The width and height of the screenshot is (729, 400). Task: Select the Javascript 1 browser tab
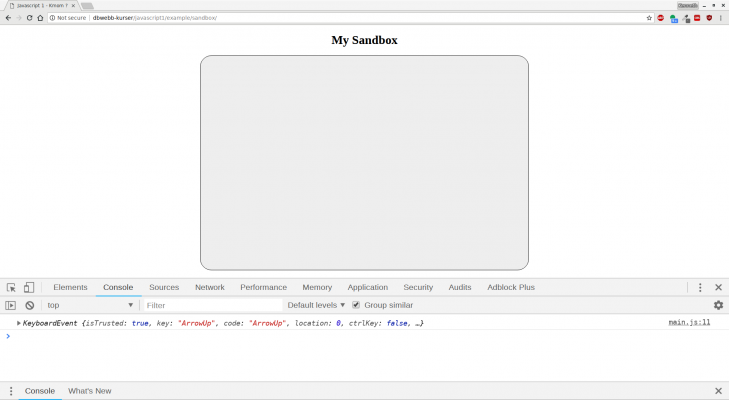(42, 6)
